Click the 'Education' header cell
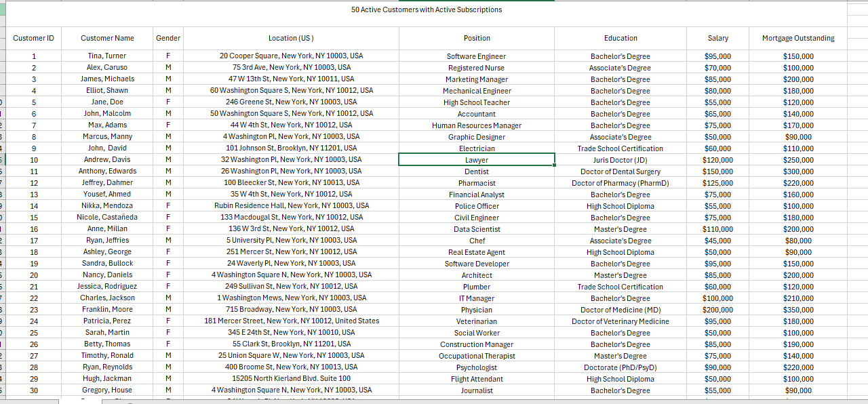Screen dimensions: 868x404 (620, 38)
